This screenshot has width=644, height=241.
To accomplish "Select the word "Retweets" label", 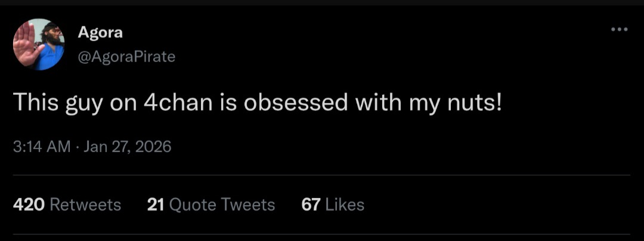I will [85, 205].
